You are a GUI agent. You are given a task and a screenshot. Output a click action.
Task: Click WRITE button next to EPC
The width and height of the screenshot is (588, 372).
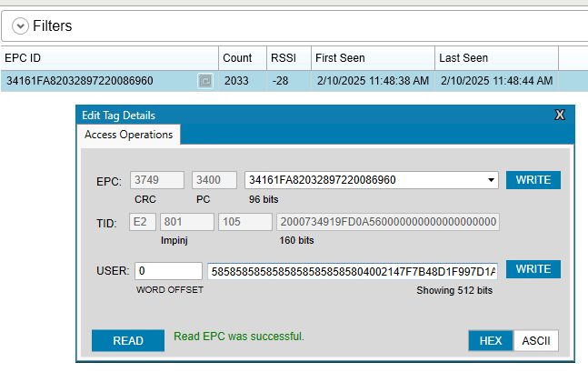coord(533,180)
